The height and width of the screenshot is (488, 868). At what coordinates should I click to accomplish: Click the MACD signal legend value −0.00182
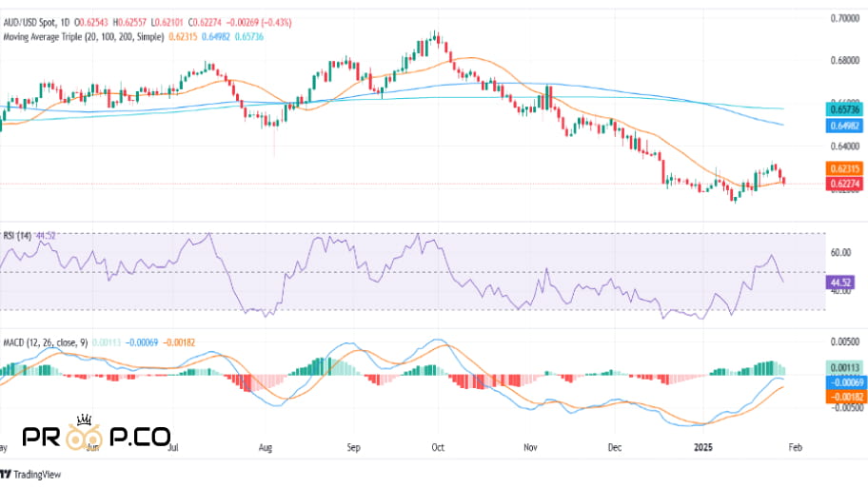[178, 343]
